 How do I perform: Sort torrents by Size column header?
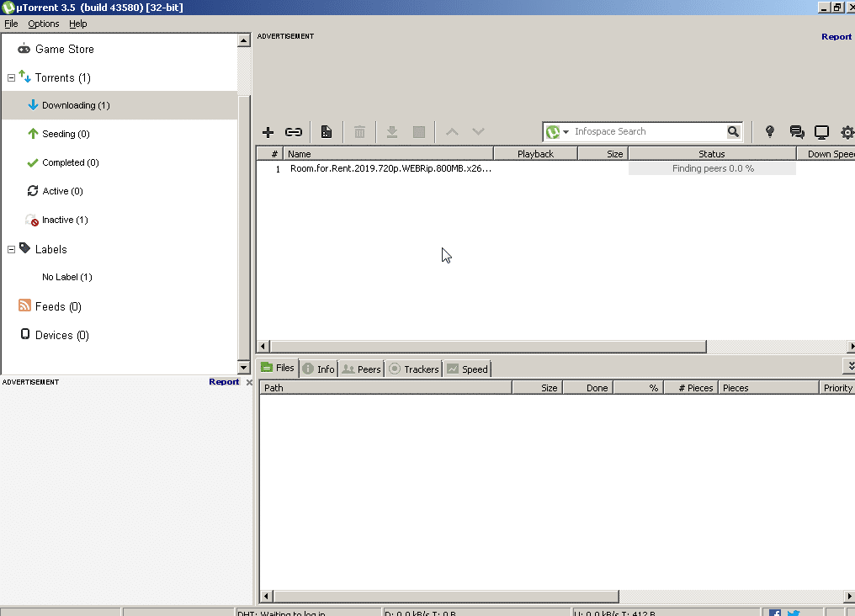[x=603, y=154]
